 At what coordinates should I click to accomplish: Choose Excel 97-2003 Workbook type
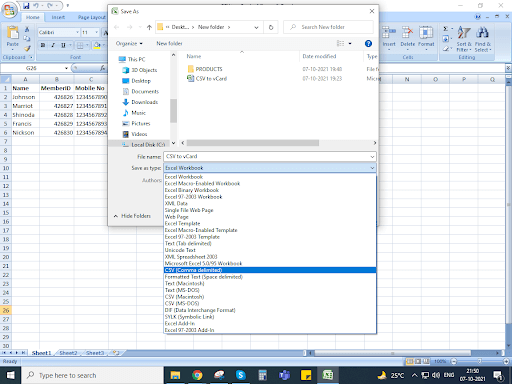[270, 197]
